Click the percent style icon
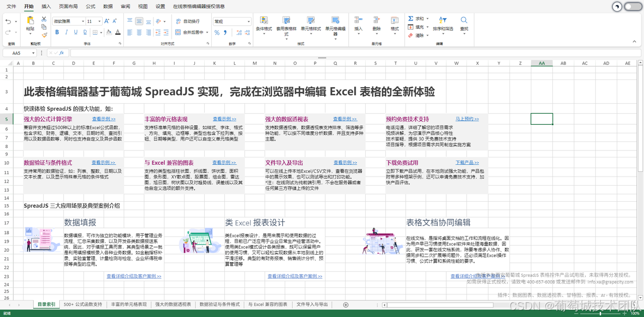 point(217,32)
